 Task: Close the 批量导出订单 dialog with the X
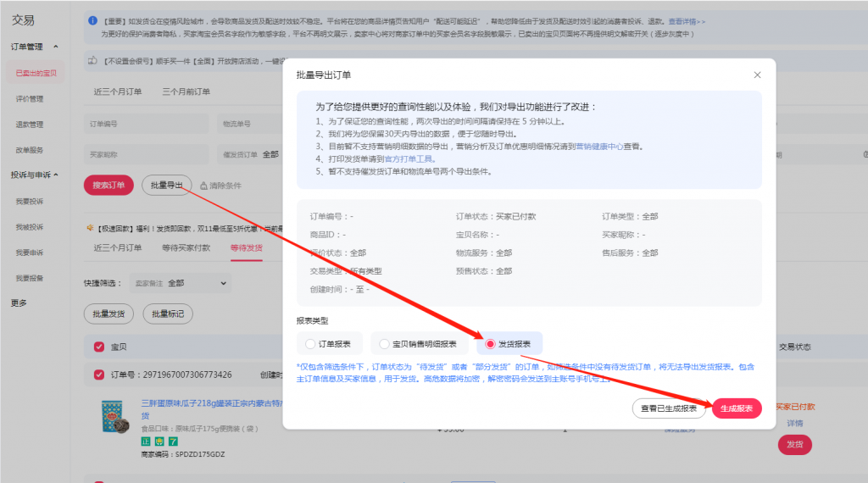(x=757, y=75)
